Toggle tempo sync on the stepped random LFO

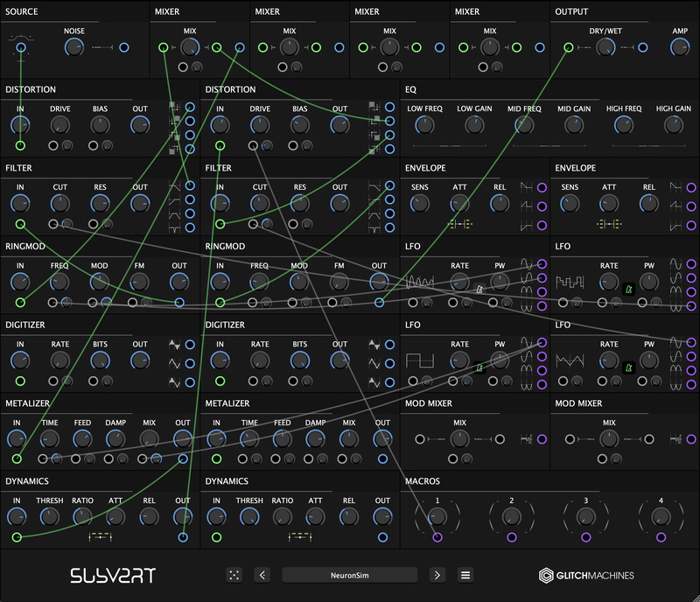pos(628,288)
